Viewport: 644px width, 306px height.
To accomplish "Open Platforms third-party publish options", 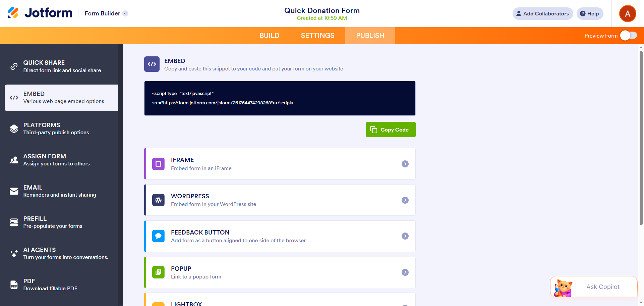I will click(61, 129).
